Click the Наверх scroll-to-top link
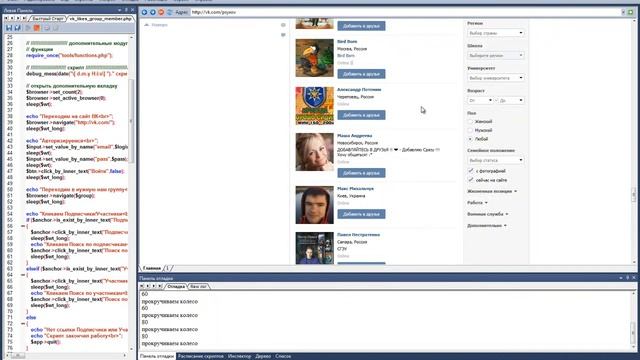 (x=156, y=25)
